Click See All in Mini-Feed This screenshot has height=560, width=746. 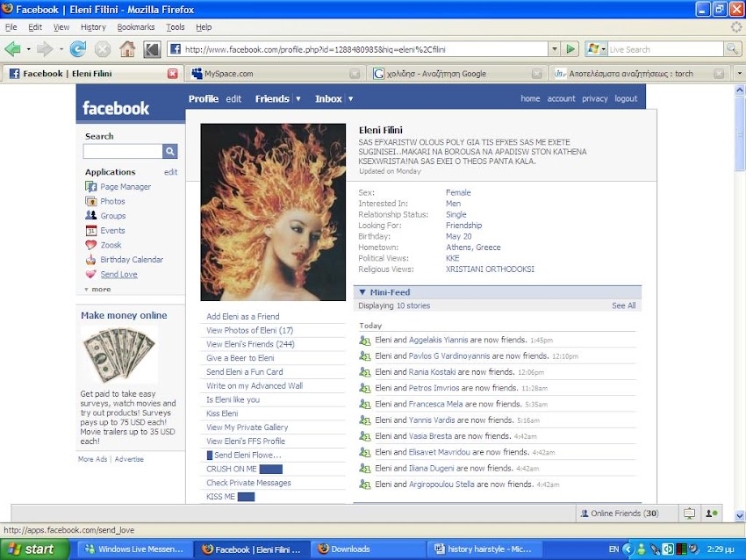[x=624, y=305]
